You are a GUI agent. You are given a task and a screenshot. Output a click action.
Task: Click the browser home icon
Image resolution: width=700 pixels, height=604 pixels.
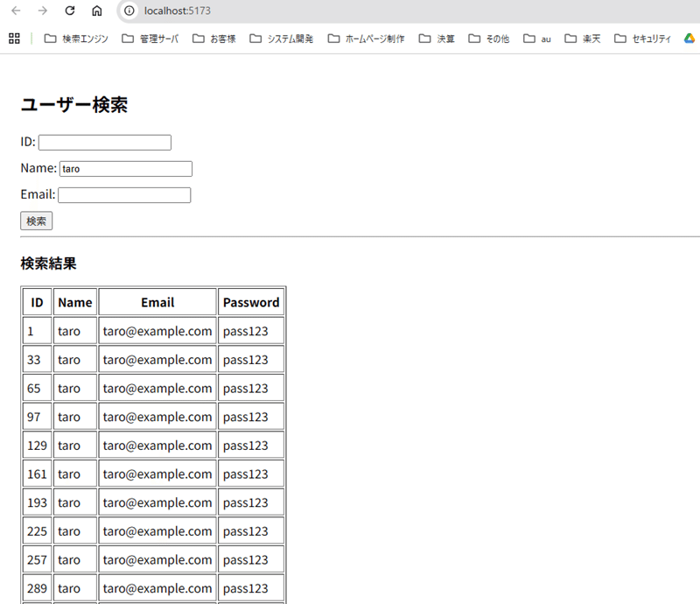[x=96, y=11]
